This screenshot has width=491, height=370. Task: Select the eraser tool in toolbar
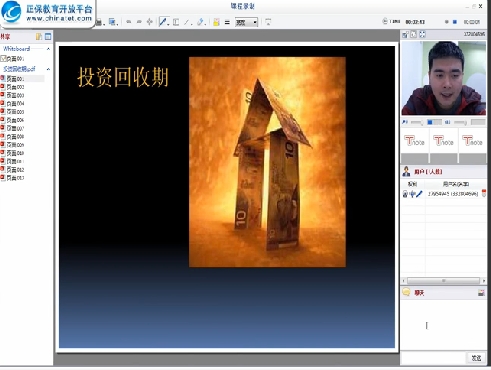(x=200, y=22)
